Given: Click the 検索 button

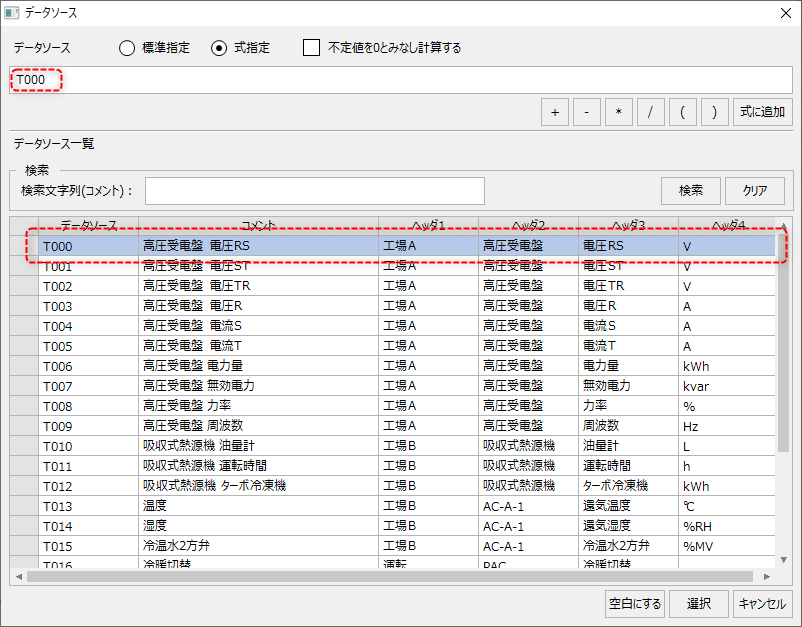Looking at the screenshot, I should (x=690, y=190).
